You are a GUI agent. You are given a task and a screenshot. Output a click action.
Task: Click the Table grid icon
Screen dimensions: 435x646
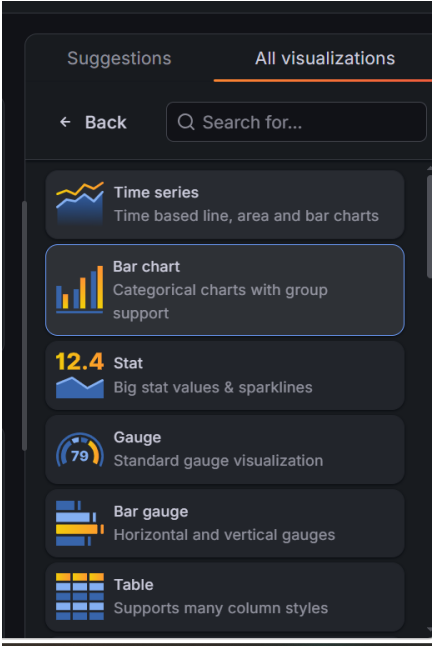[x=80, y=596]
